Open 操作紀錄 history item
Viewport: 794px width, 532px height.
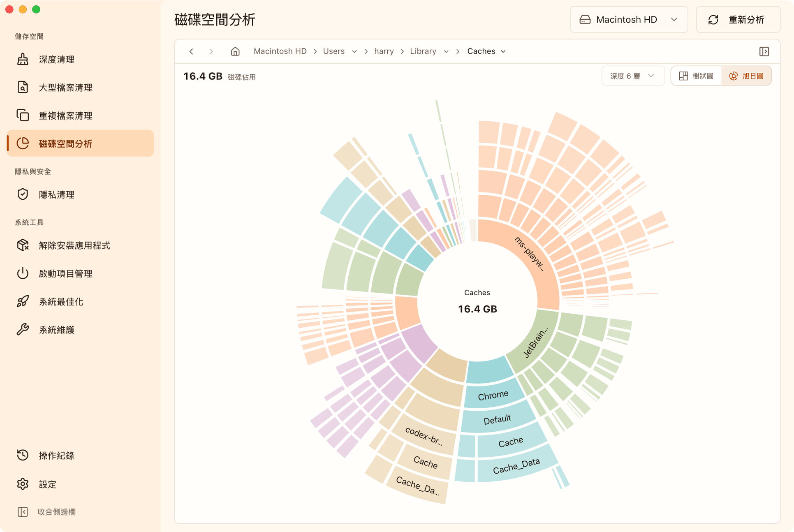tap(80, 455)
